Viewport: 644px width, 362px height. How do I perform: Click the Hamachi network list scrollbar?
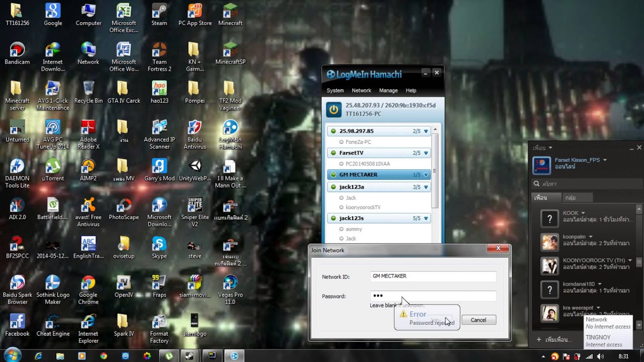(436, 171)
